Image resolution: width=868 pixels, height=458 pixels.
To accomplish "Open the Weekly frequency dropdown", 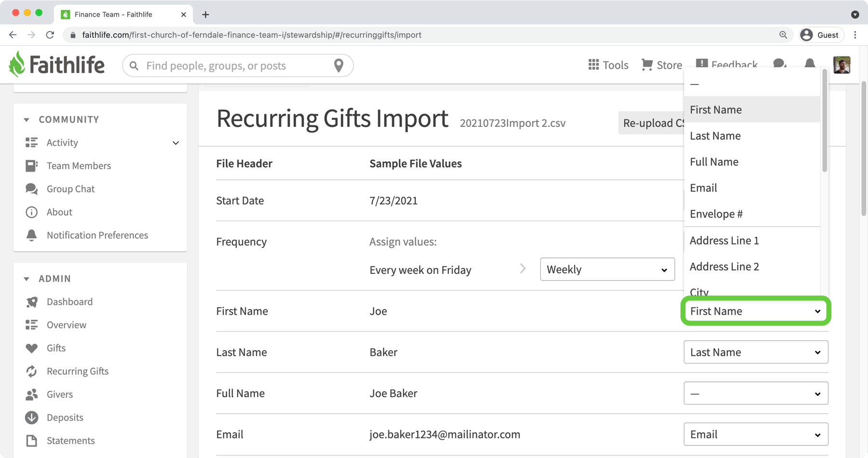I will (x=607, y=269).
